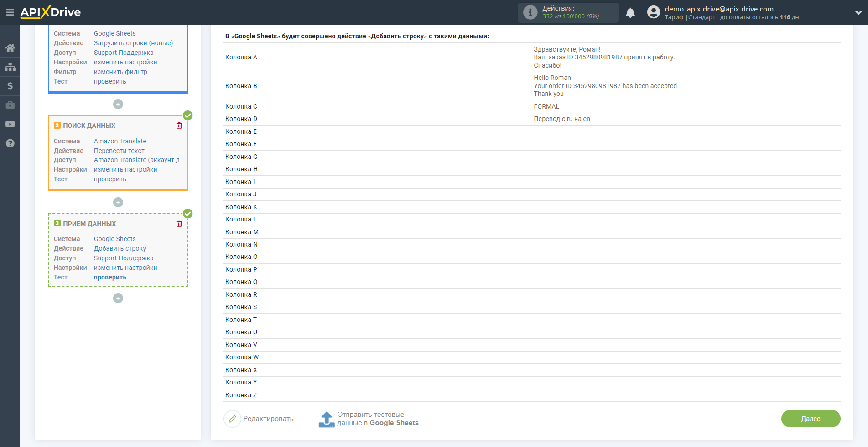Open the hamburger menu icon
Viewport: 868px width, 447px height.
click(x=10, y=12)
